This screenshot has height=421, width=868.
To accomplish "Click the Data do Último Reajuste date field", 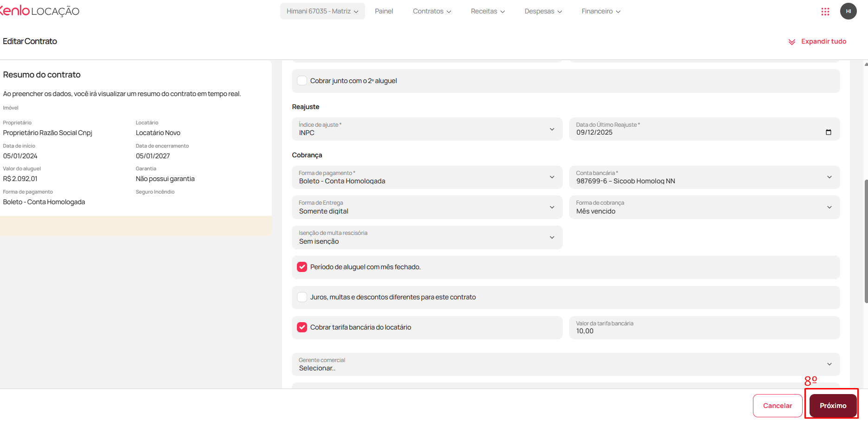I will pos(704,129).
